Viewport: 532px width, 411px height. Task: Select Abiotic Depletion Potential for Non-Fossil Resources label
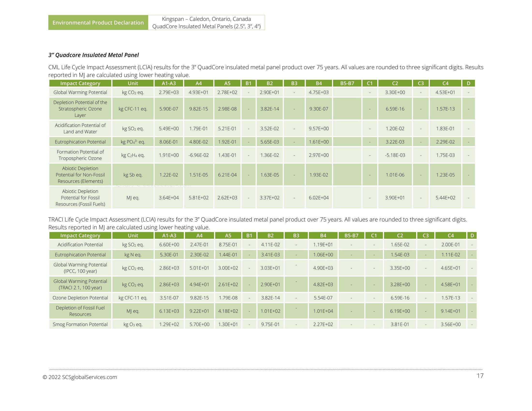point(80,175)
